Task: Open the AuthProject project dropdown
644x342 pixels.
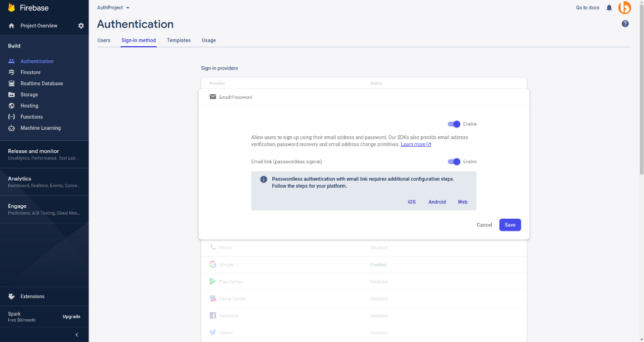Action: (114, 8)
